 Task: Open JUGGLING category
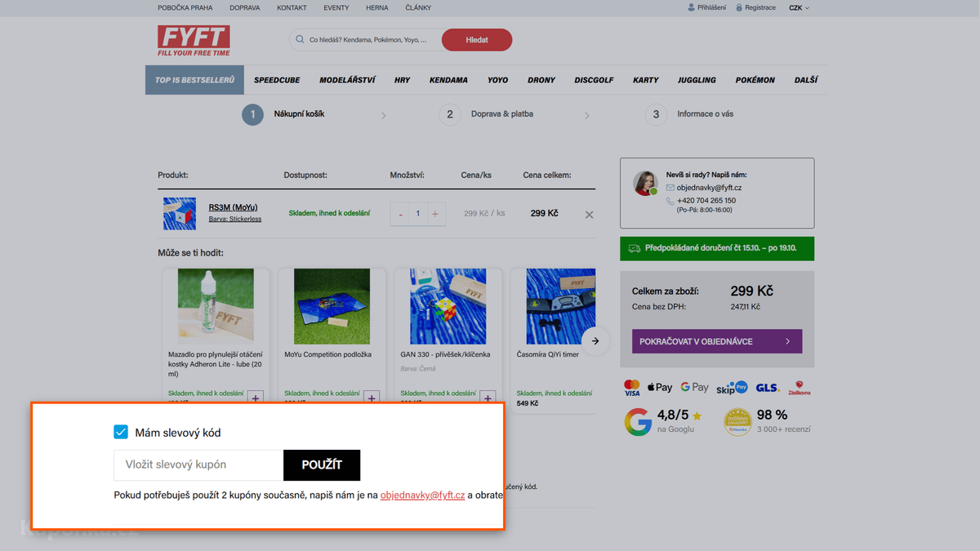[x=697, y=80]
